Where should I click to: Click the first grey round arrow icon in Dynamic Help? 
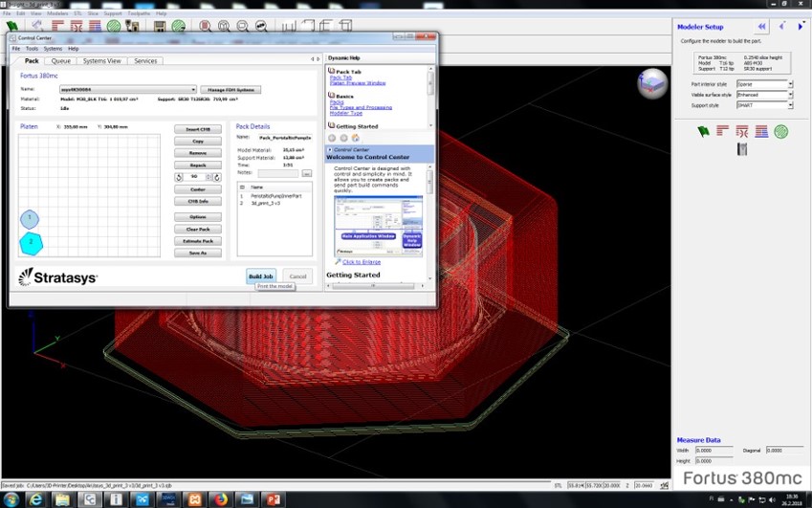click(332, 138)
